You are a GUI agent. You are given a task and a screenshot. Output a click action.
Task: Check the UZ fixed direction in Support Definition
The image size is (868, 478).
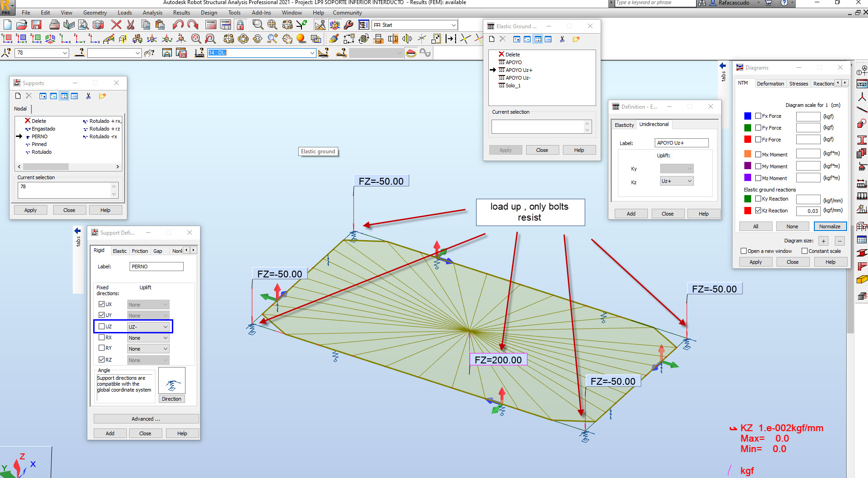pos(102,326)
